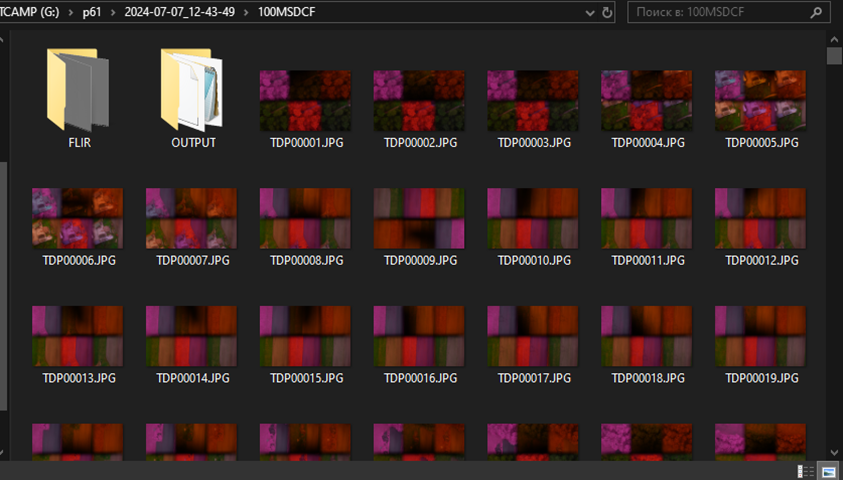Go to 2024-07-07_12-43-49 breadcrumb folder
The height and width of the screenshot is (481, 844).
point(180,12)
